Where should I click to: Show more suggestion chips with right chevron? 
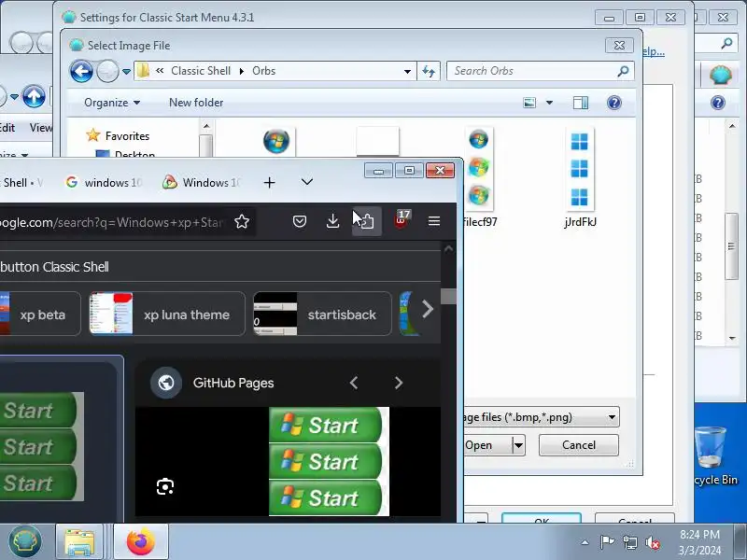(x=428, y=310)
